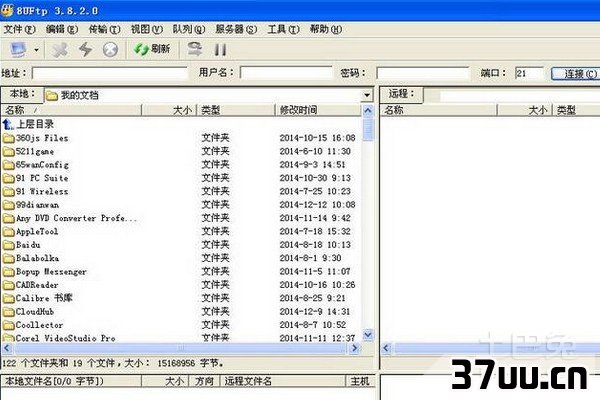
Task: Focus the 密码 password field
Action: click(423, 73)
